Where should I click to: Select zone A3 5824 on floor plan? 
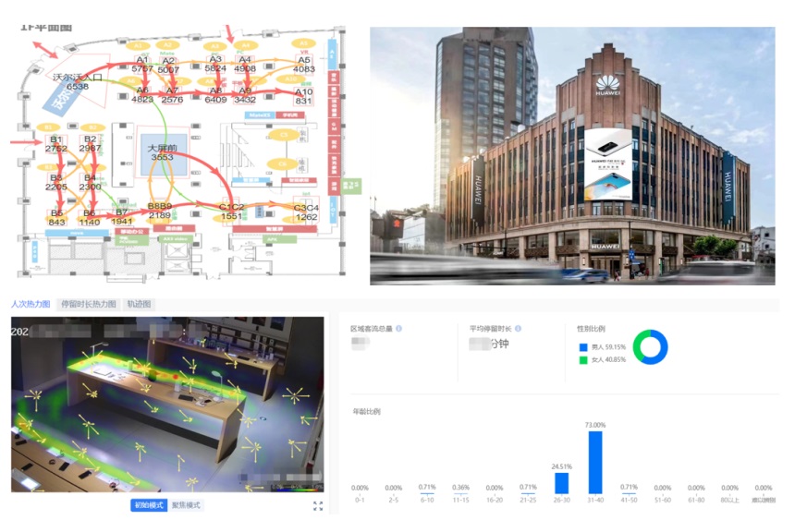click(x=215, y=64)
